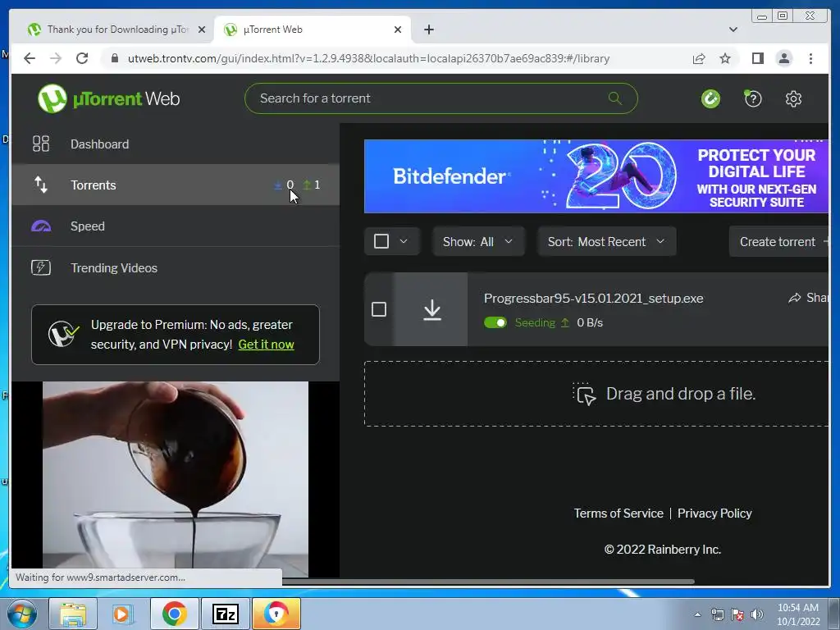The width and height of the screenshot is (840, 630).
Task: Close the µTorrent Web tab
Action: (398, 30)
